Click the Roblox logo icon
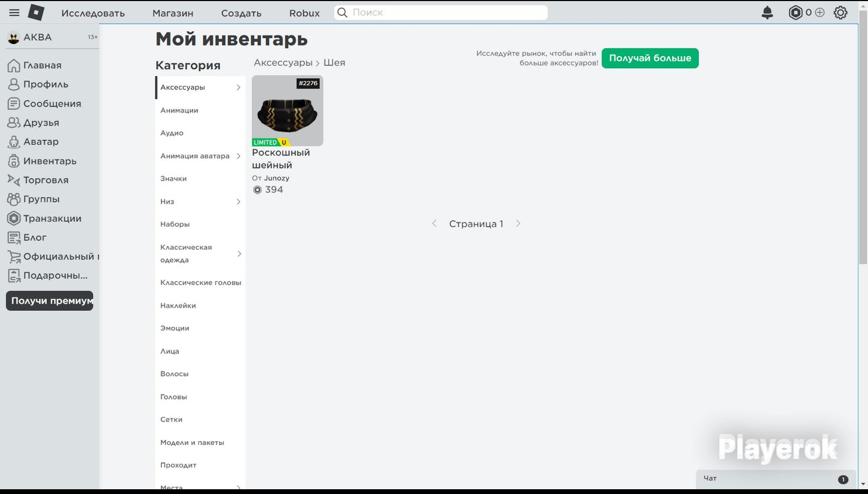Screen dimensions: 868x494 [36, 13]
